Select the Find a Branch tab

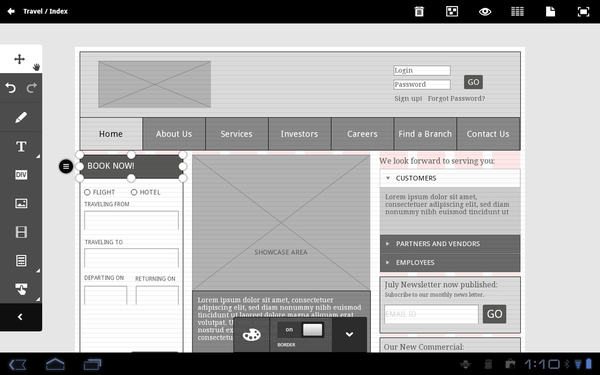425,134
